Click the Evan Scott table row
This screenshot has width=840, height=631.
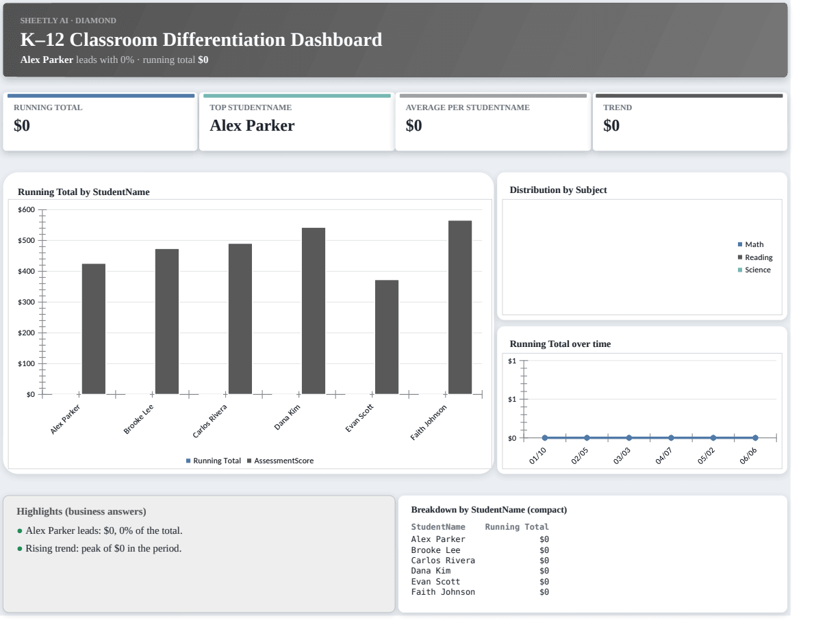pyautogui.click(x=480, y=582)
